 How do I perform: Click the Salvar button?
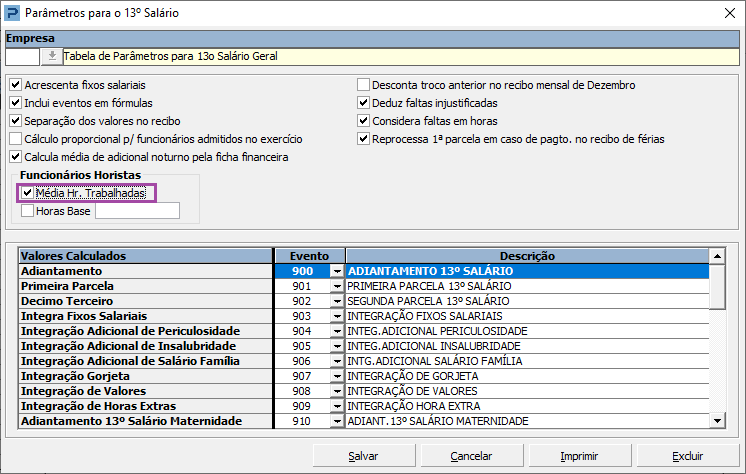click(x=363, y=456)
